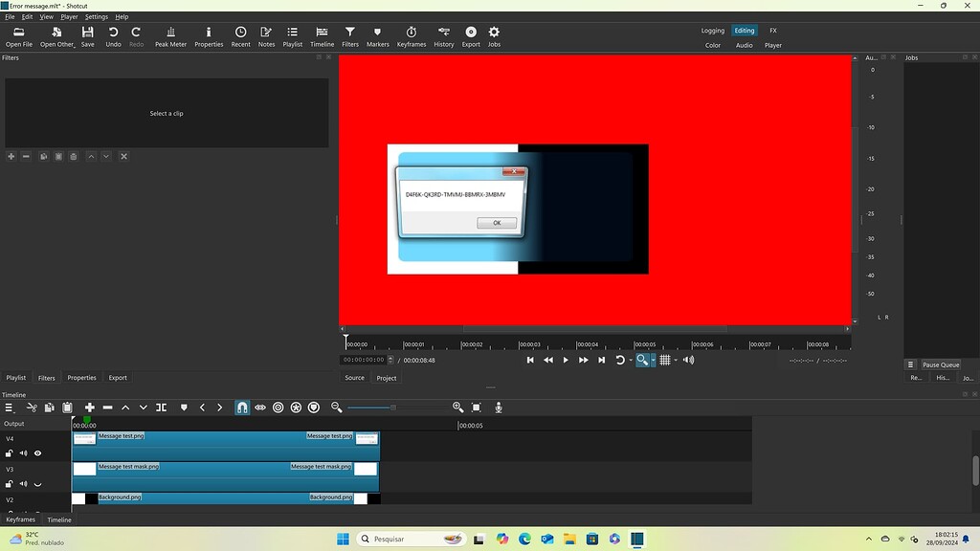Open the Settings menu
Image resolution: width=980 pixels, height=551 pixels.
pyautogui.click(x=96, y=16)
